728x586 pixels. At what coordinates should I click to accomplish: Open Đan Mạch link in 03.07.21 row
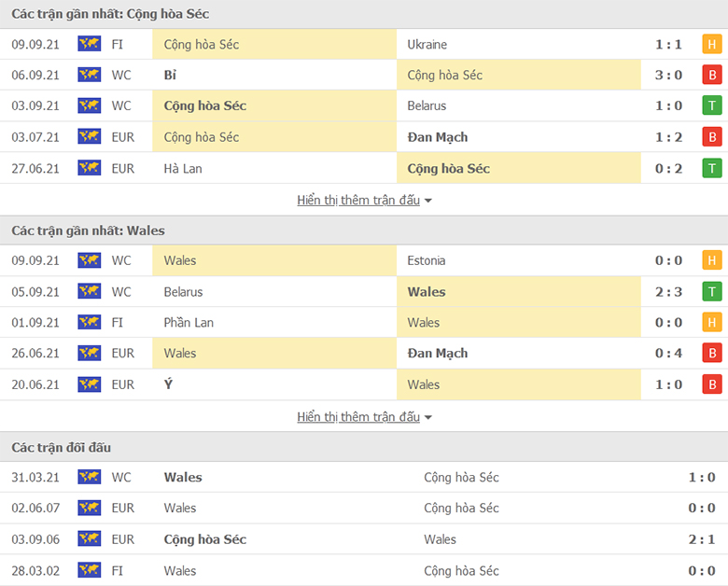[x=438, y=137]
